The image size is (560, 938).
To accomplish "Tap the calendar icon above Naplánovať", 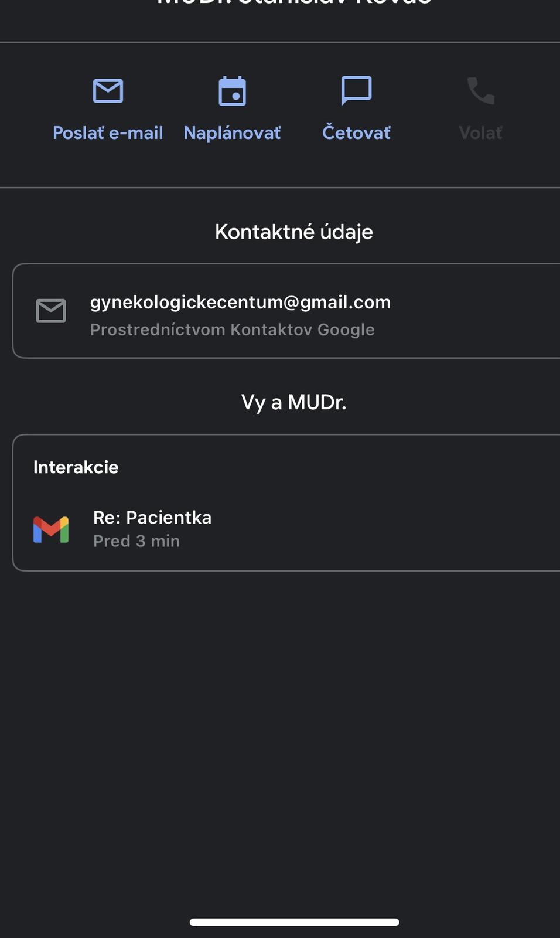I will click(232, 91).
